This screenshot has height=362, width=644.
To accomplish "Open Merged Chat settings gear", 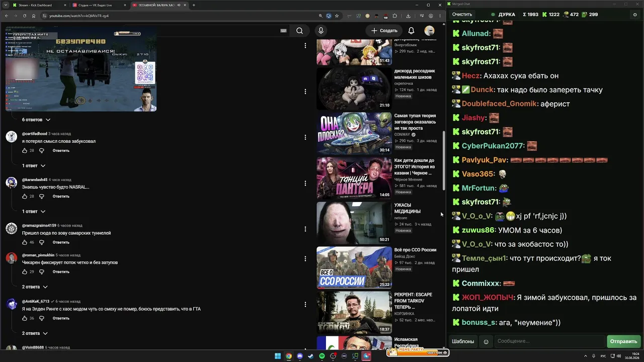I will [634, 15].
